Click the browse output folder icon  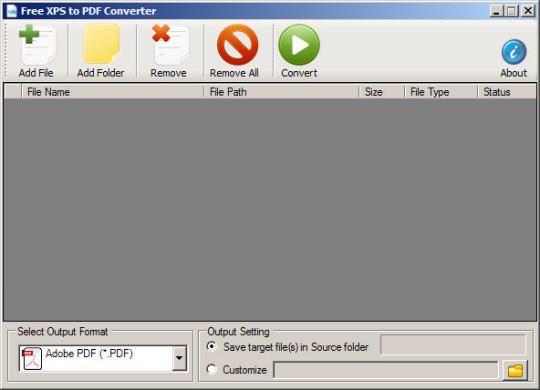tap(515, 371)
